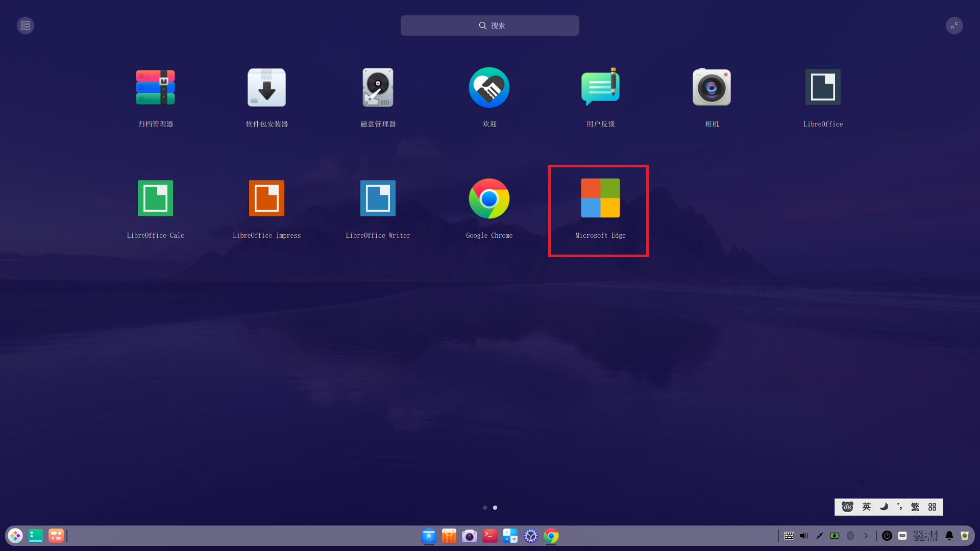Toggle 英 input language mode

click(866, 507)
